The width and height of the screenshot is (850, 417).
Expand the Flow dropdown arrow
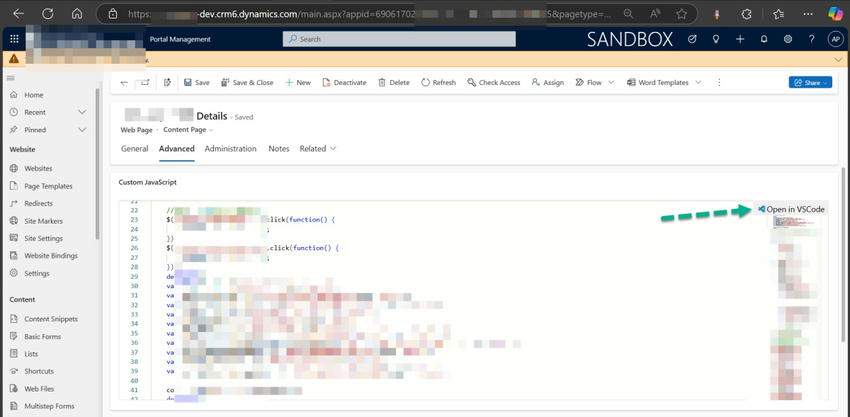tap(611, 82)
